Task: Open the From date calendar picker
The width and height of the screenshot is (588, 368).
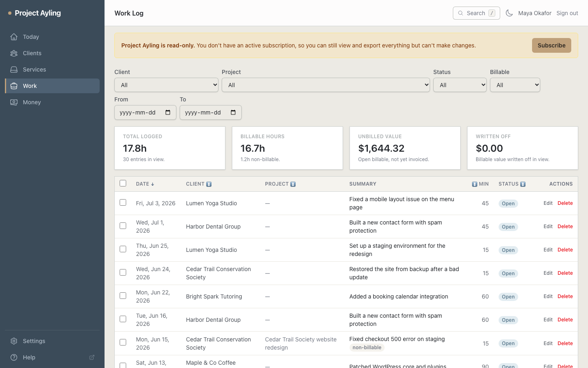Action: click(x=168, y=112)
